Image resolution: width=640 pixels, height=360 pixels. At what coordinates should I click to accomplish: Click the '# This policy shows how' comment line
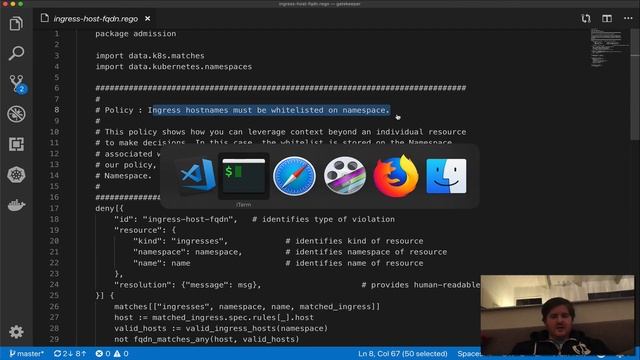pos(281,132)
